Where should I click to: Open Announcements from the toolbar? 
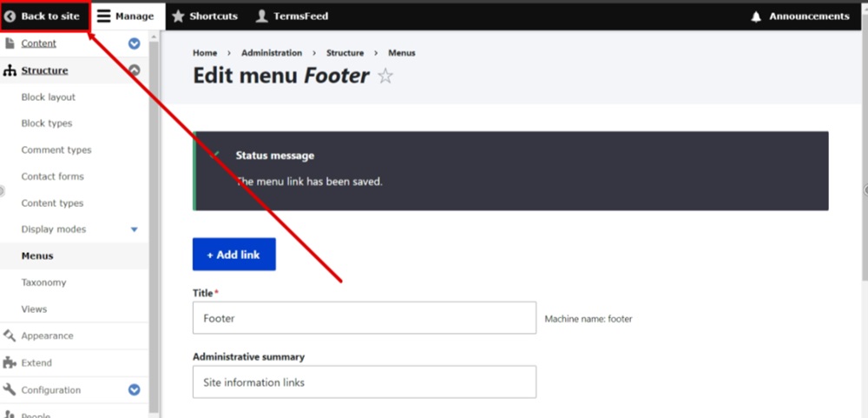pos(800,16)
